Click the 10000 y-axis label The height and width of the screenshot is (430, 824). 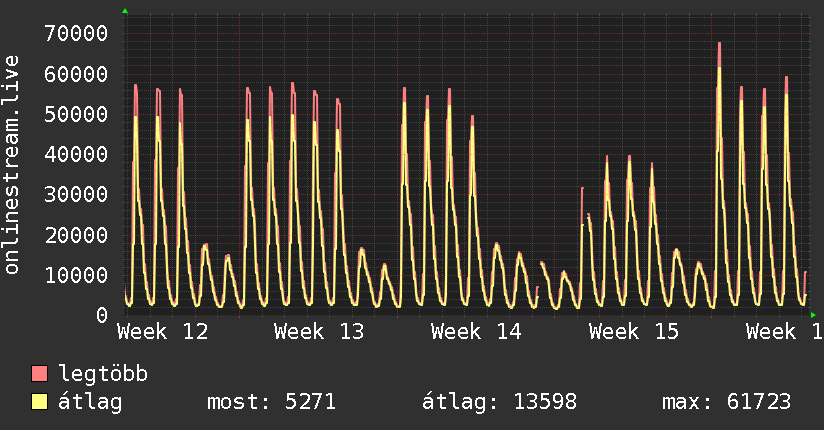point(76,275)
